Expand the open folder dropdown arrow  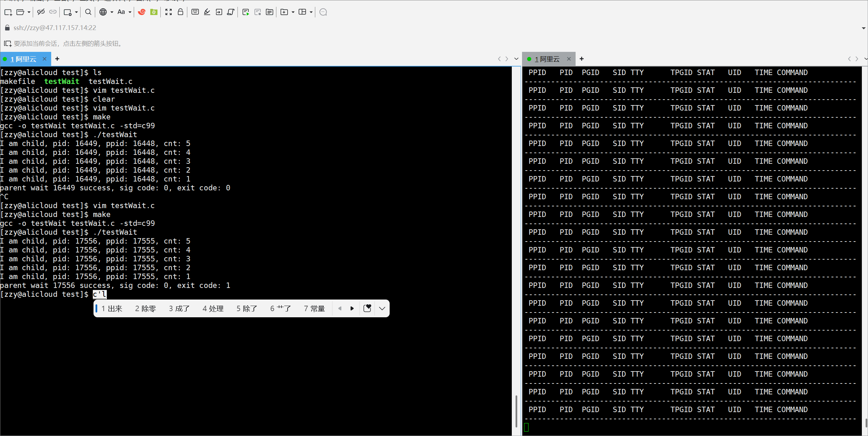click(29, 12)
